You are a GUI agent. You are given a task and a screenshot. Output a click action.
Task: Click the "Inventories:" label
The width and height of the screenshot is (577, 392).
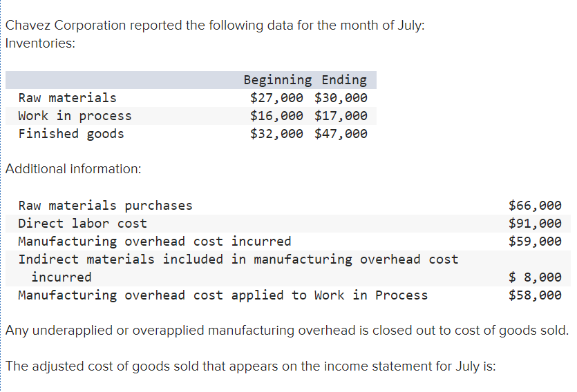click(40, 43)
